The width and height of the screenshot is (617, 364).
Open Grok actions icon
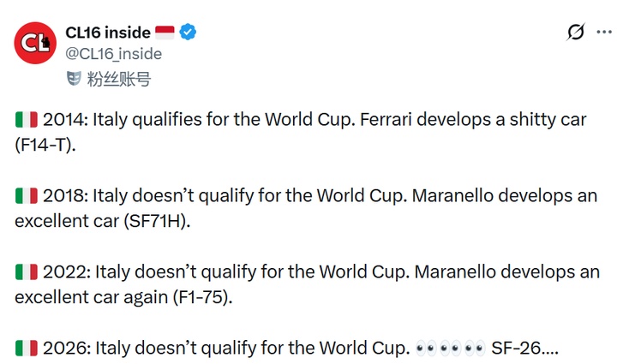[576, 33]
